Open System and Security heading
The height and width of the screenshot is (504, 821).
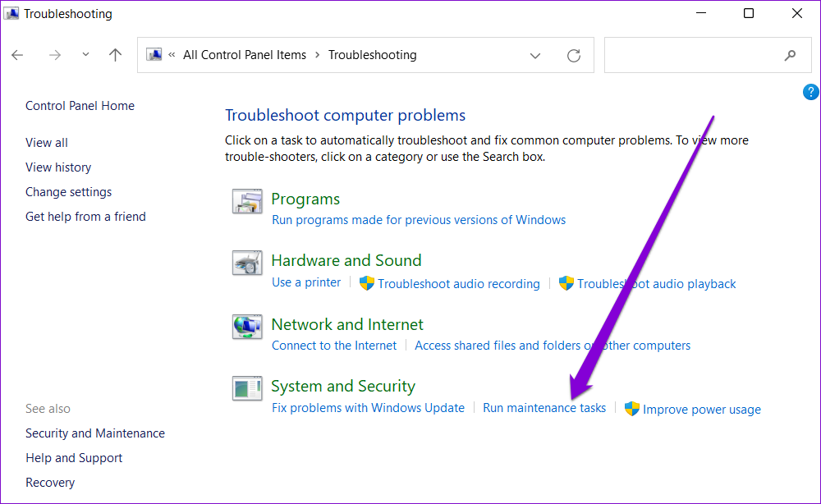point(343,386)
